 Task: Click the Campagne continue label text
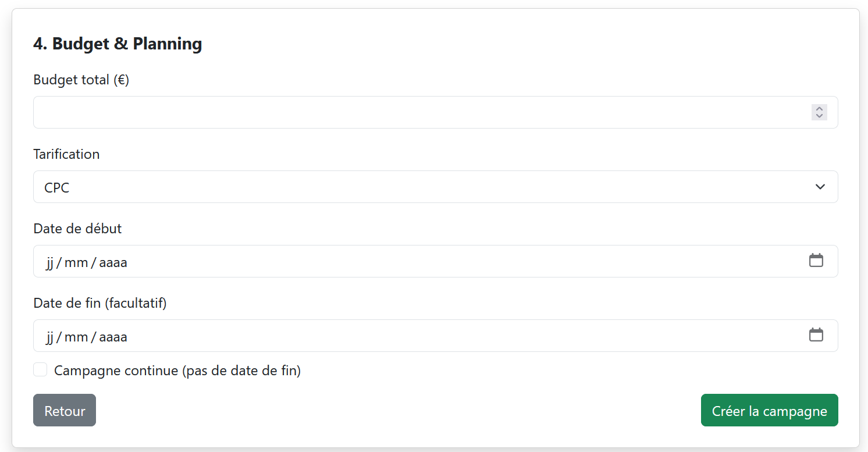point(177,371)
